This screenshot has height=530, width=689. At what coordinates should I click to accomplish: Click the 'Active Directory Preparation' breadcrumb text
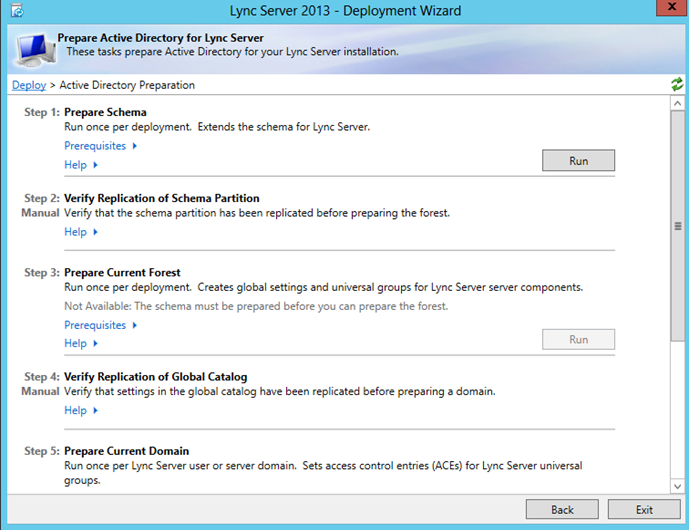[127, 85]
